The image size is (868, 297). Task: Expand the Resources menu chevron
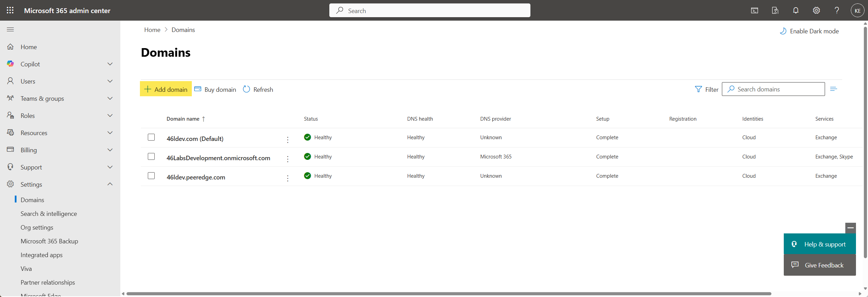coord(110,133)
